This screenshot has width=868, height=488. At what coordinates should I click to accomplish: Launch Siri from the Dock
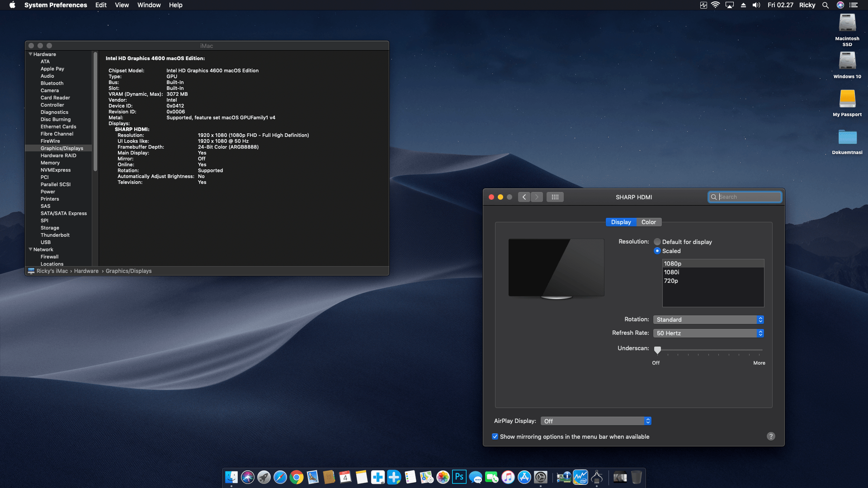point(248,477)
